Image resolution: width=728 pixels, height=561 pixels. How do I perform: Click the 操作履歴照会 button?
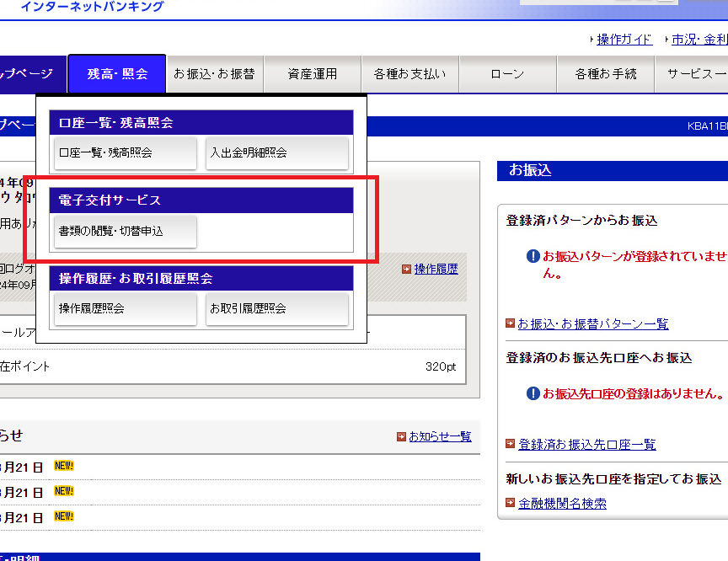125,309
